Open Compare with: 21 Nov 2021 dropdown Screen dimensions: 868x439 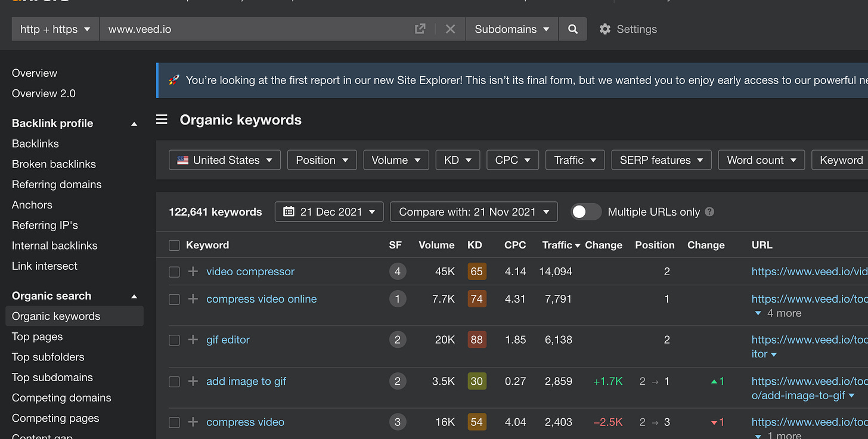click(474, 212)
